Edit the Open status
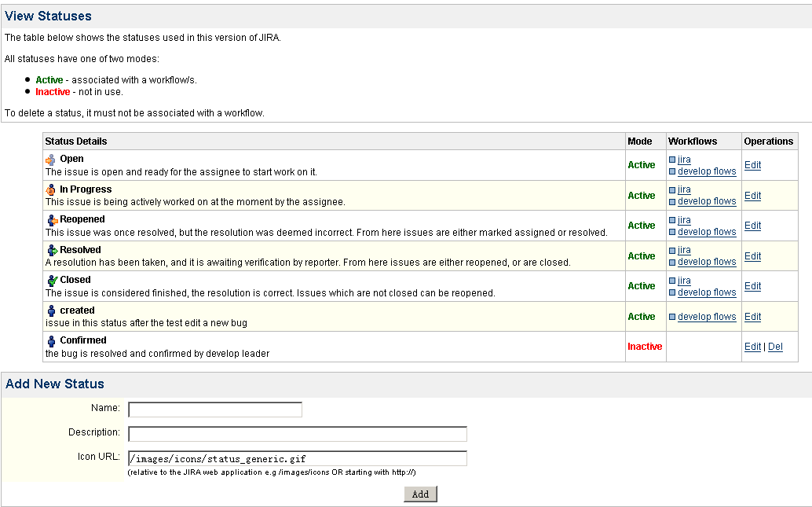Screen dimensions: 812x507 [x=752, y=165]
